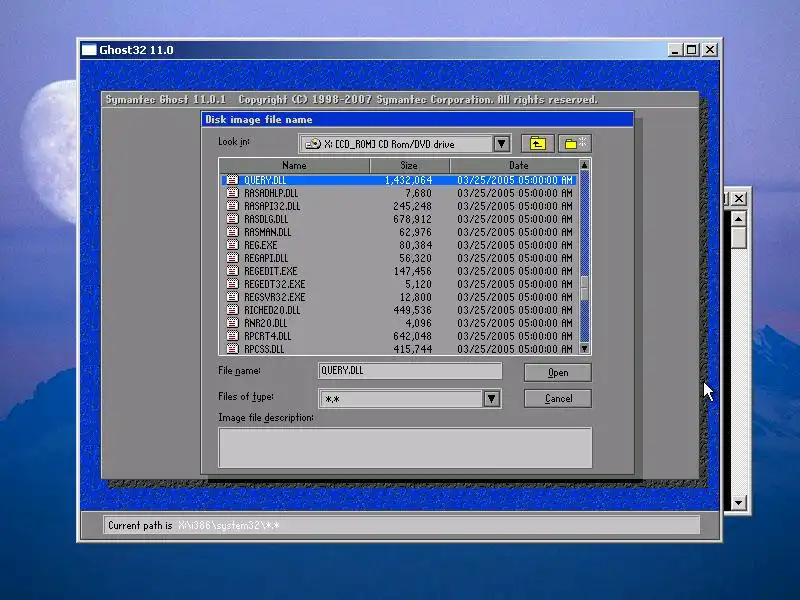Select the RASDLG.DLL file icon

click(x=232, y=219)
